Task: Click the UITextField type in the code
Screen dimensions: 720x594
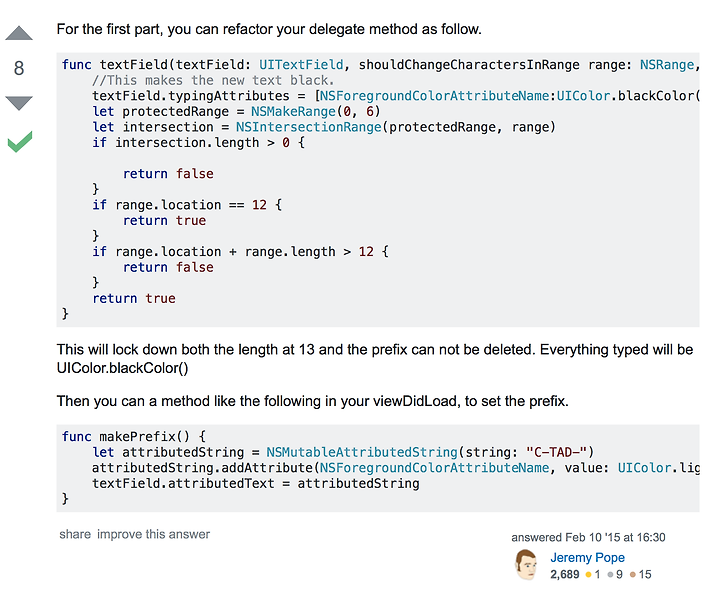Action: (301, 65)
